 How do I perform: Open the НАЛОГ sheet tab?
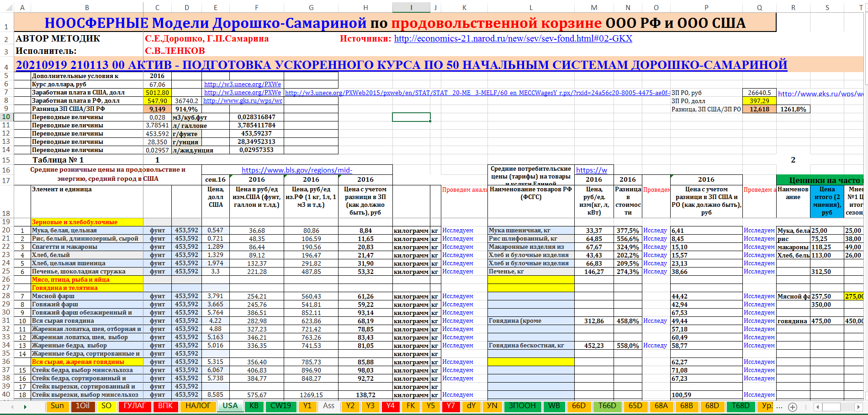[x=198, y=406]
